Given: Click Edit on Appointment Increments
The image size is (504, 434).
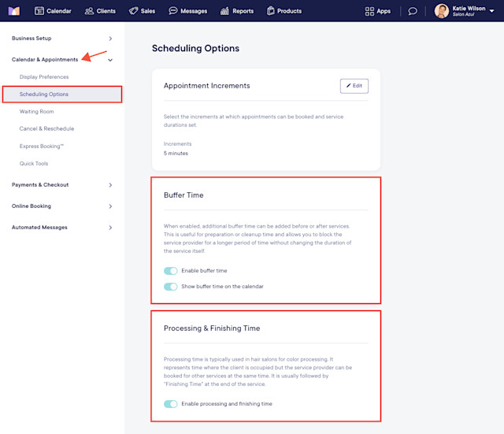Looking at the screenshot, I should [x=354, y=86].
